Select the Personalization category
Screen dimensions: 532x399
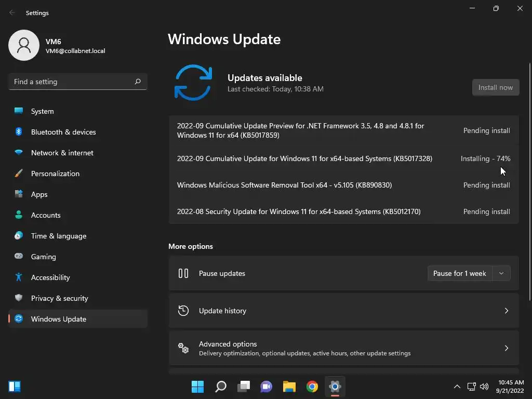point(78,174)
